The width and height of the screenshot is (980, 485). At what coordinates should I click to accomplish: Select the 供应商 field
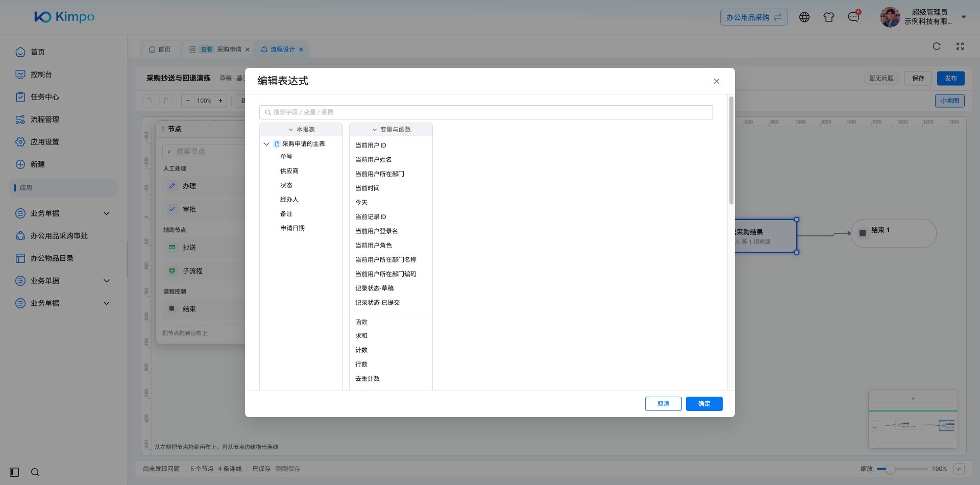pyautogui.click(x=289, y=171)
